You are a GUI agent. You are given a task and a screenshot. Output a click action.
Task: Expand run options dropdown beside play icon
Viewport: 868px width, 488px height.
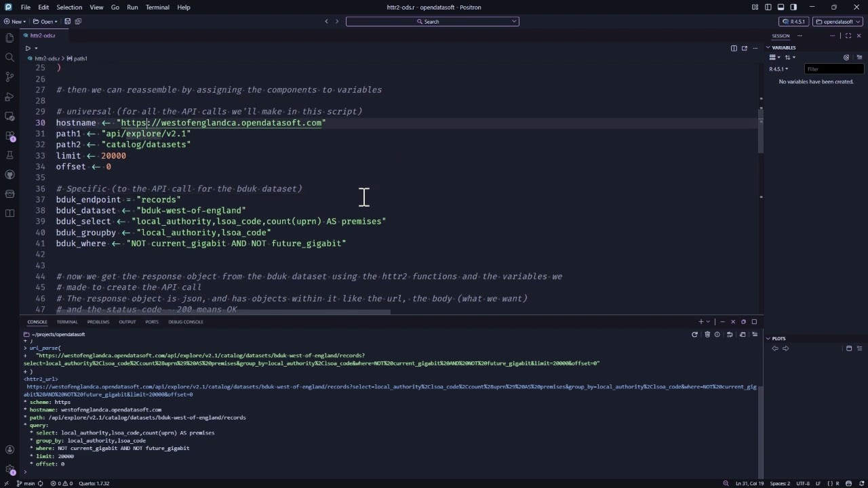[36, 48]
